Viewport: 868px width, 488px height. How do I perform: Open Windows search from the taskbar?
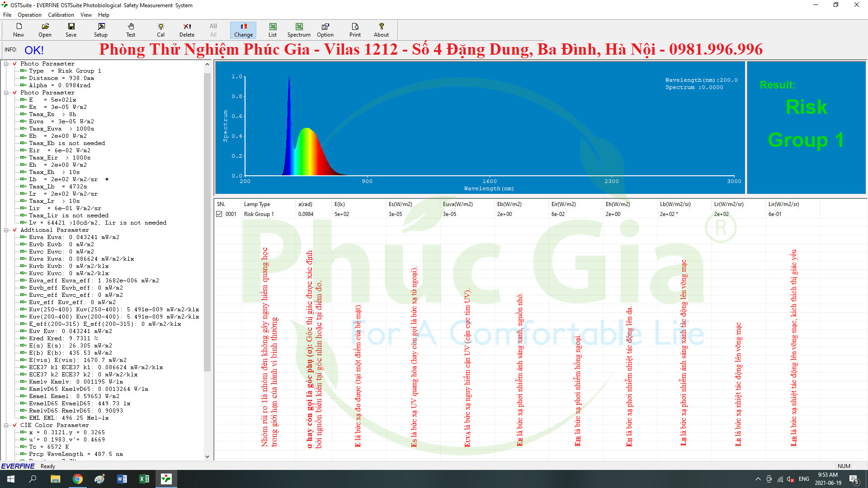click(x=33, y=479)
